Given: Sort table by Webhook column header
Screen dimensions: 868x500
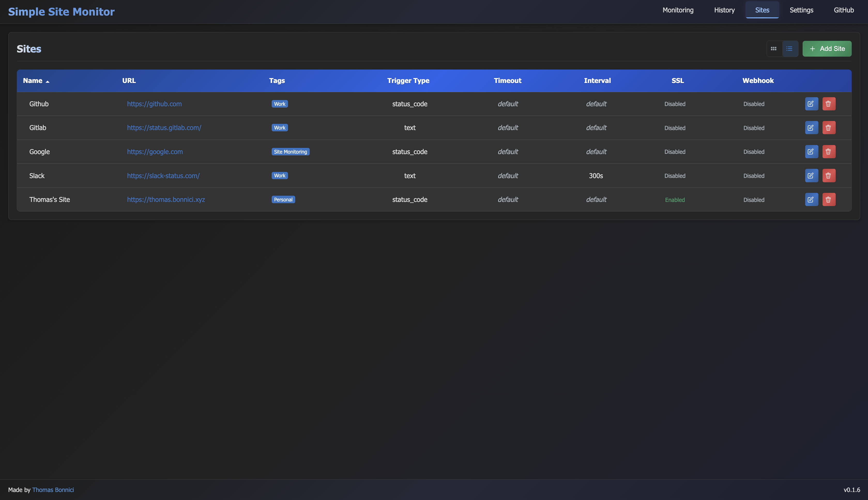Looking at the screenshot, I should (758, 81).
